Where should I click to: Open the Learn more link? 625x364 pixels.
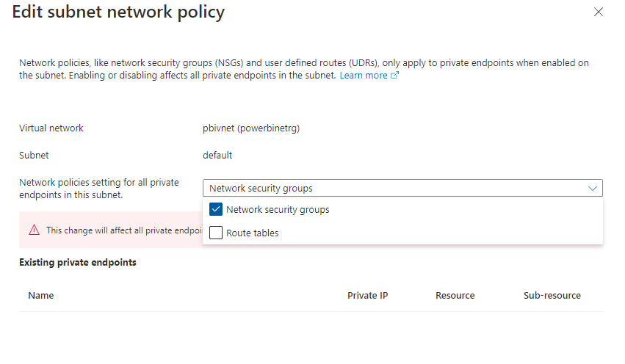[363, 76]
